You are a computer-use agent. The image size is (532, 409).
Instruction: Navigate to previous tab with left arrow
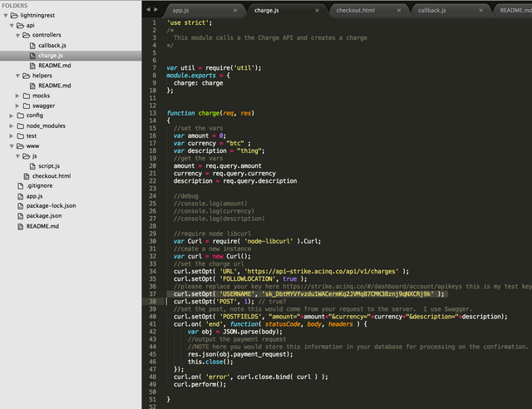(146, 9)
